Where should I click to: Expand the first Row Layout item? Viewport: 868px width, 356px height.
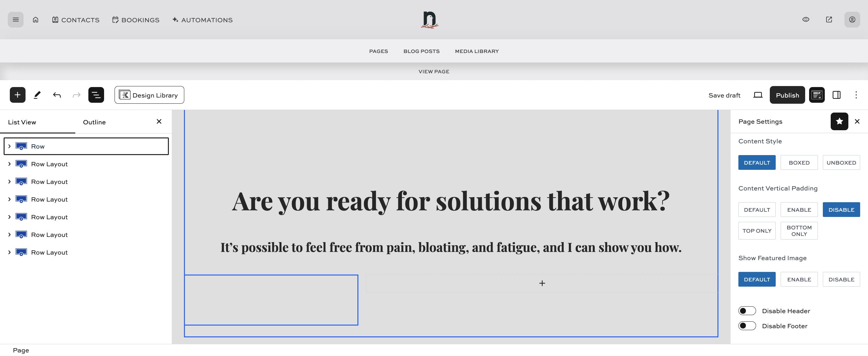click(x=9, y=164)
